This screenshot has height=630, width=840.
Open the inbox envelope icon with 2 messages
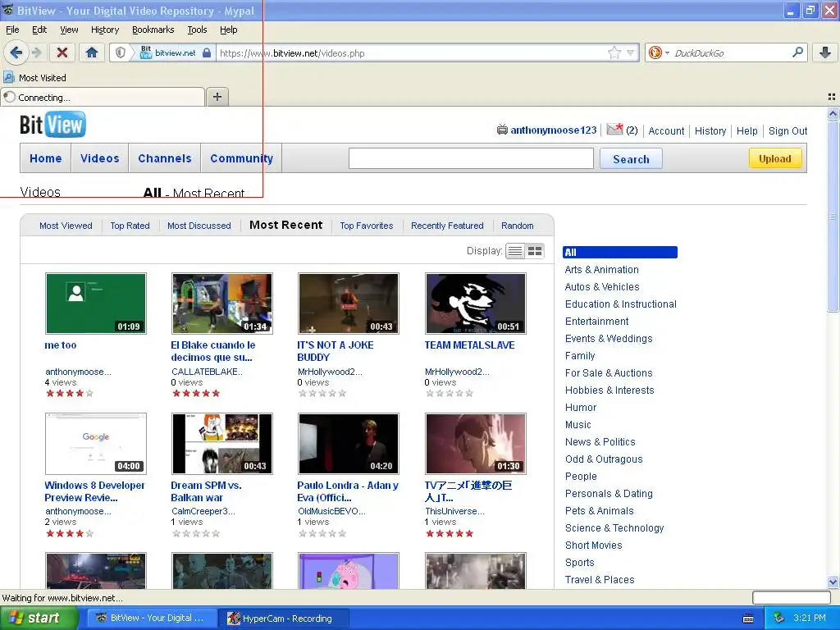point(614,129)
